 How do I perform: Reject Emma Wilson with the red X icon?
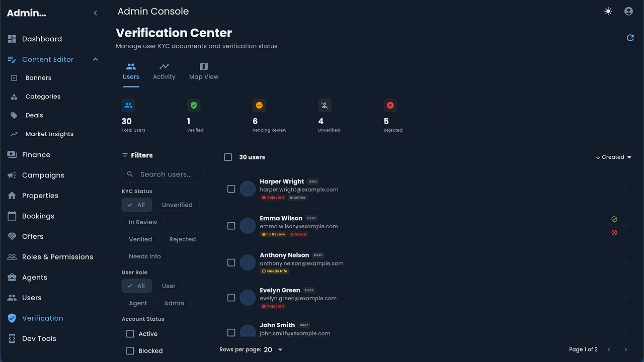614,233
